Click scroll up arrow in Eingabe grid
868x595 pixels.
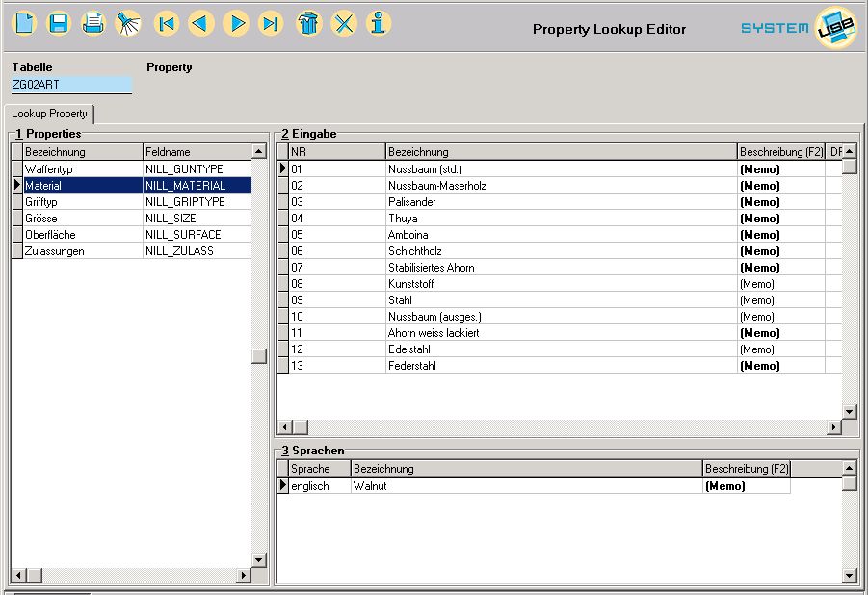point(850,151)
